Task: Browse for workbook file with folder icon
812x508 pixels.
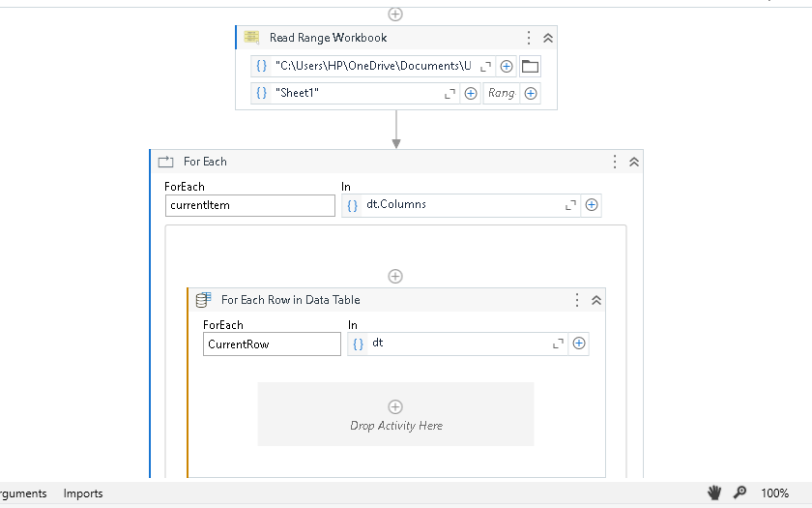Action: (x=530, y=67)
